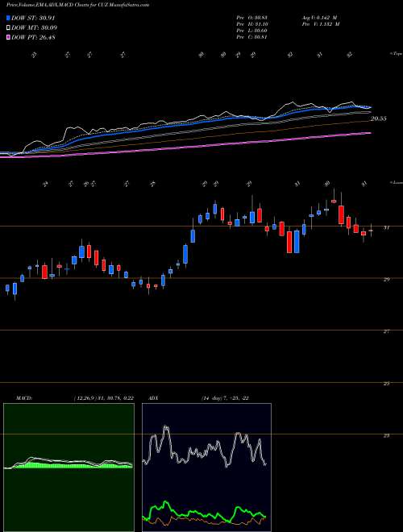This screenshot has width=403, height=532.
Task: Click the 'Pre V: 1.132 M' volume text
Action: [x=320, y=24]
